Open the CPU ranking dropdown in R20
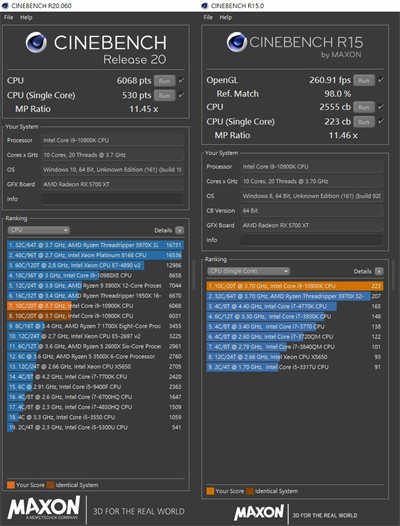400x526 pixels. click(38, 230)
